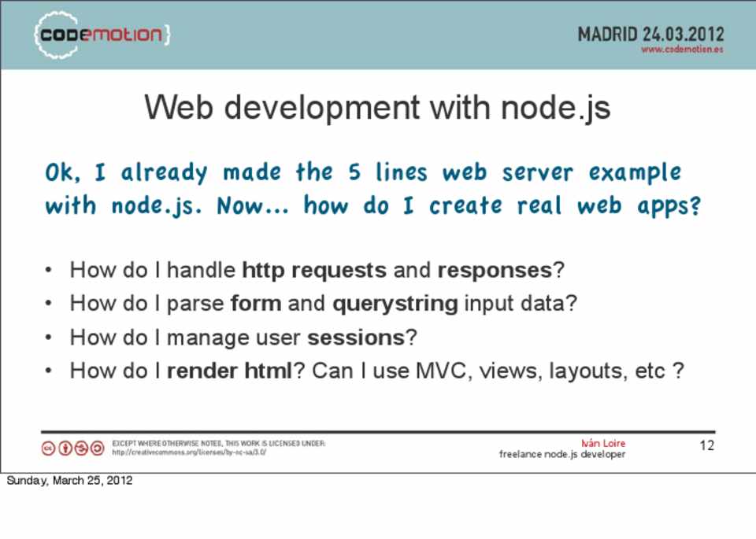Click the slide title 'Web development with node.js'
The height and width of the screenshot is (539, 756).
(x=377, y=108)
